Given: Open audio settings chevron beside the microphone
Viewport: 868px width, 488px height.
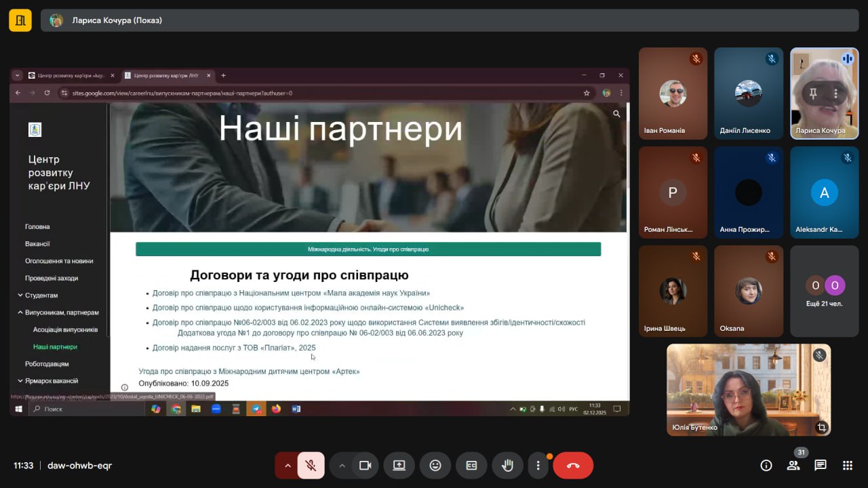Looking at the screenshot, I should tap(288, 466).
